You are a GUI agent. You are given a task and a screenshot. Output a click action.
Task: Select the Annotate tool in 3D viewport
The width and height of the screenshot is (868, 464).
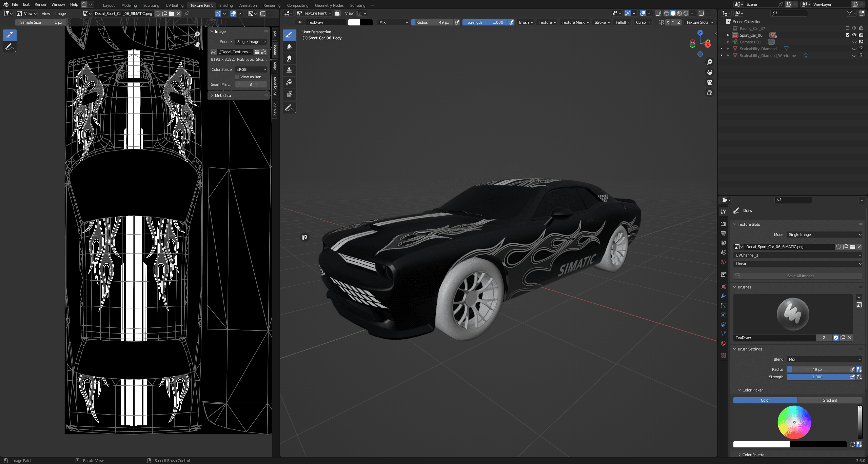[289, 108]
